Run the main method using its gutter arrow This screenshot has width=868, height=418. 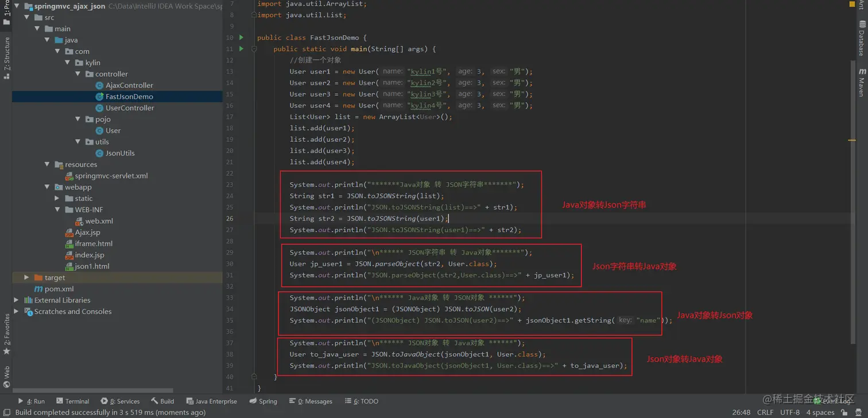(x=241, y=49)
